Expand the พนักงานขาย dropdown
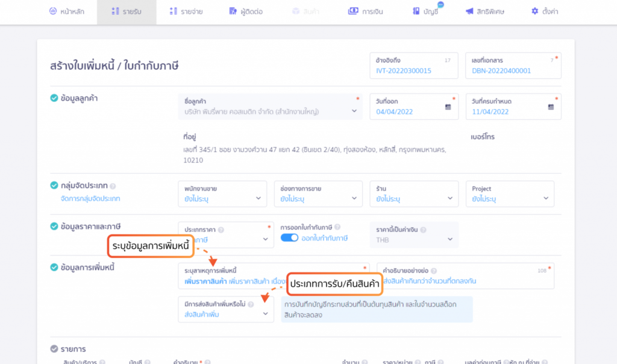The image size is (617, 364). (222, 194)
